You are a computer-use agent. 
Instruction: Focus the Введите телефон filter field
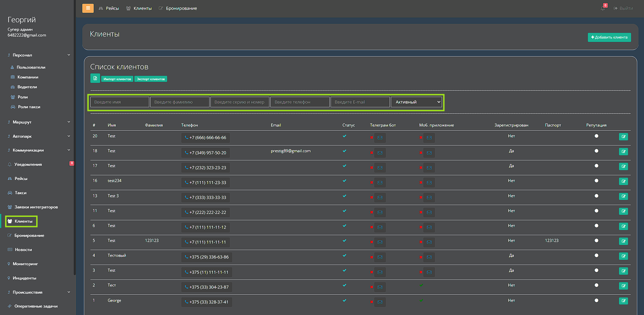(300, 102)
